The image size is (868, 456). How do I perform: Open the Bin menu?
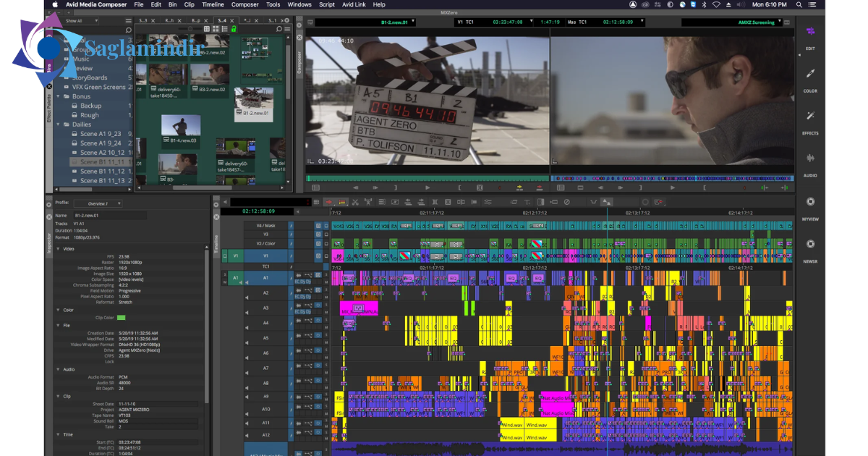(x=172, y=4)
